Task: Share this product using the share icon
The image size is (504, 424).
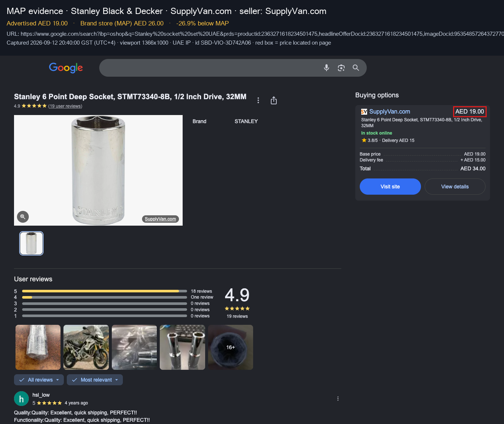Action: [x=274, y=100]
